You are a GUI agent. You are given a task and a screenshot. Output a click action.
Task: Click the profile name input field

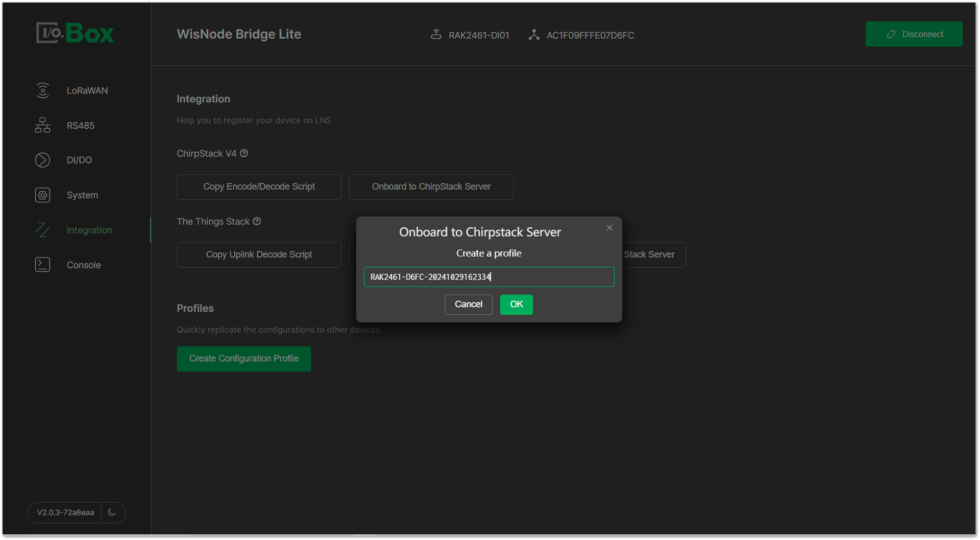coord(489,277)
